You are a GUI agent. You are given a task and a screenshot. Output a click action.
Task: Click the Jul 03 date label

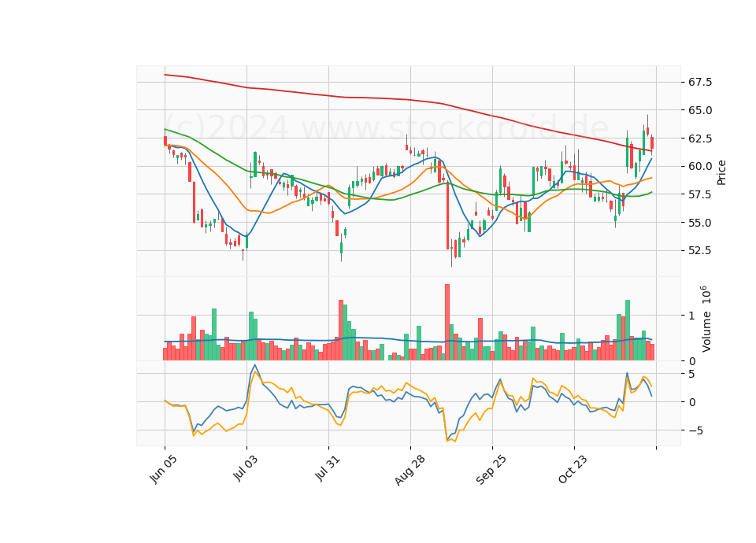[x=246, y=468]
